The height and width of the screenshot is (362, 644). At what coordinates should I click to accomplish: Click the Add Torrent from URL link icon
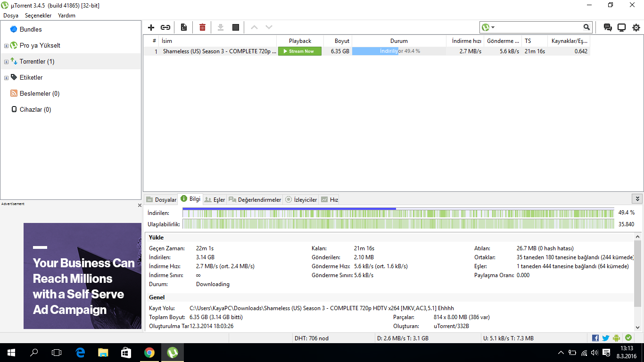[165, 27]
